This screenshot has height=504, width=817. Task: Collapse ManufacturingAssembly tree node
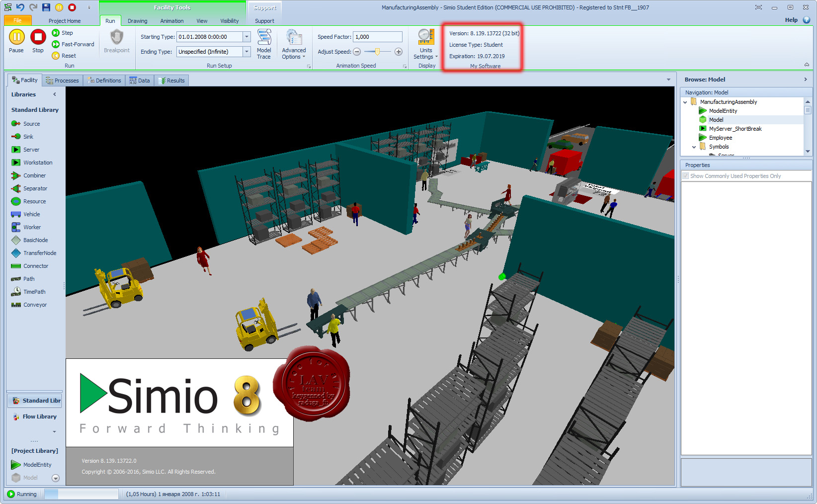[685, 102]
